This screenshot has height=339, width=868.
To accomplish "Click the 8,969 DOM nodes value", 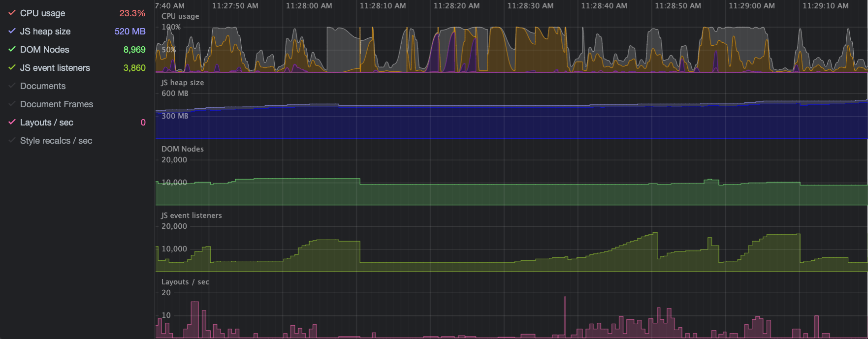I will 134,50.
